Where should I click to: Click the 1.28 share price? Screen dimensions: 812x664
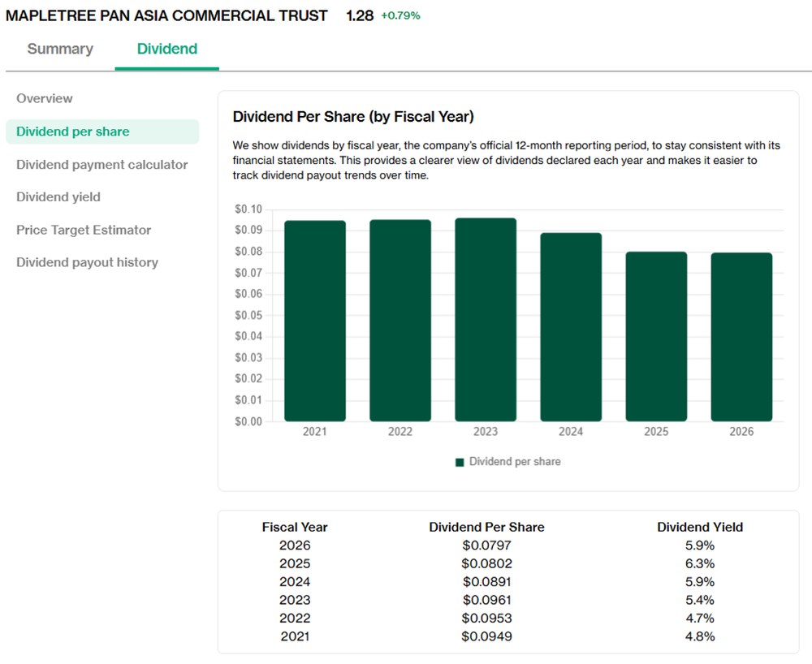tap(360, 15)
